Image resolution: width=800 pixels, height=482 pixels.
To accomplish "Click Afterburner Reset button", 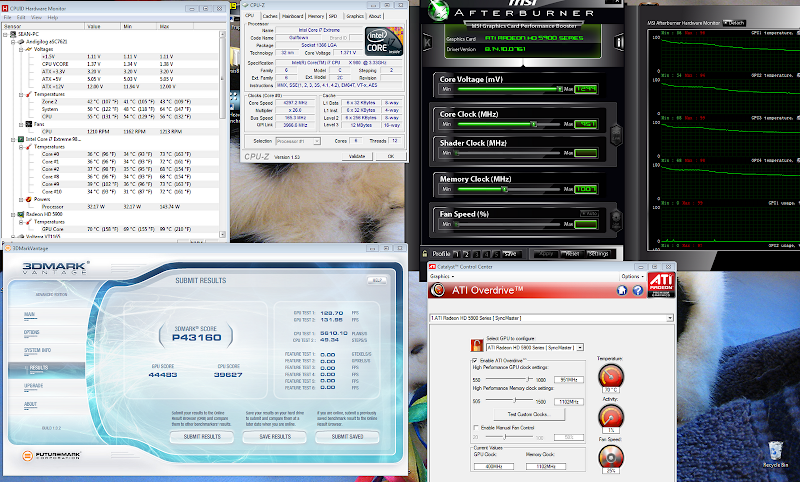I will pyautogui.click(x=572, y=253).
